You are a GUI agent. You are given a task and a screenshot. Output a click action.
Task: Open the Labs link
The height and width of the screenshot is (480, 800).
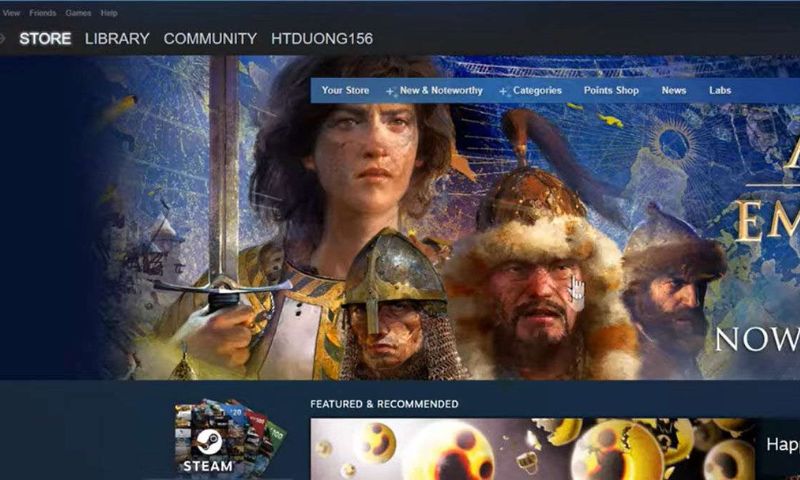(720, 90)
